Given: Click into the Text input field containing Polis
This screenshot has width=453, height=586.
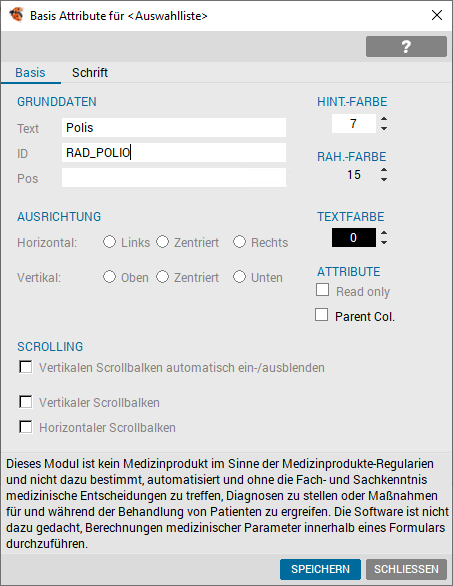Looking at the screenshot, I should (x=174, y=127).
